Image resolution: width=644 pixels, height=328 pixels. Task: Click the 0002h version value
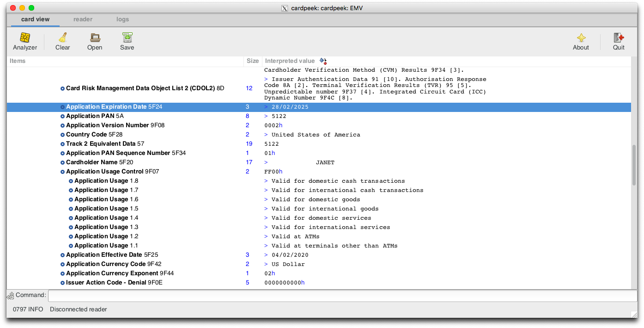[273, 125]
